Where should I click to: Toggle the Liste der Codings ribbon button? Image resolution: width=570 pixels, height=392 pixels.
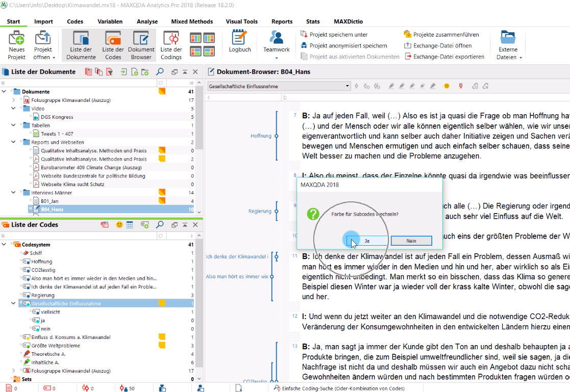pos(171,45)
